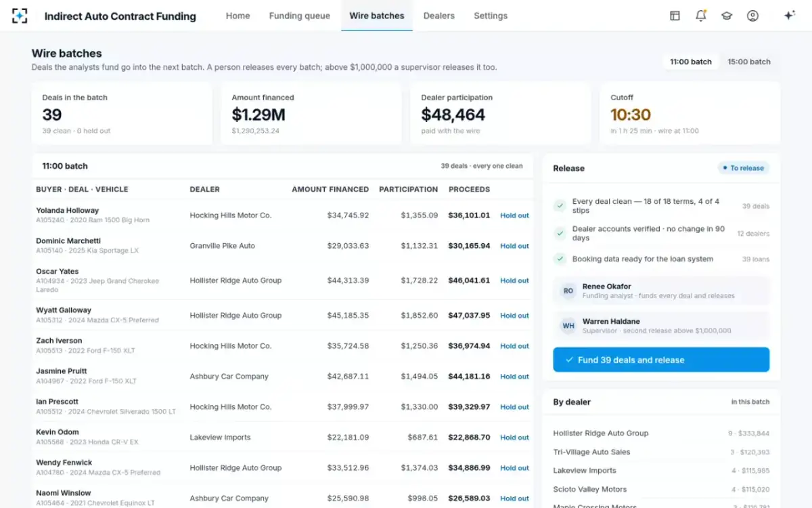The width and height of the screenshot is (812, 508).
Task: Hold out Oscar Yates's deal
Action: coord(514,280)
